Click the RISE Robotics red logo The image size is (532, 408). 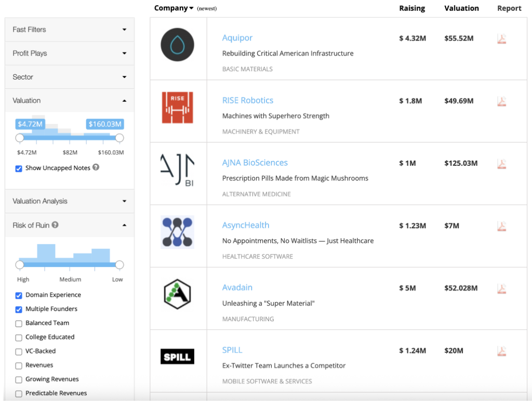178,107
